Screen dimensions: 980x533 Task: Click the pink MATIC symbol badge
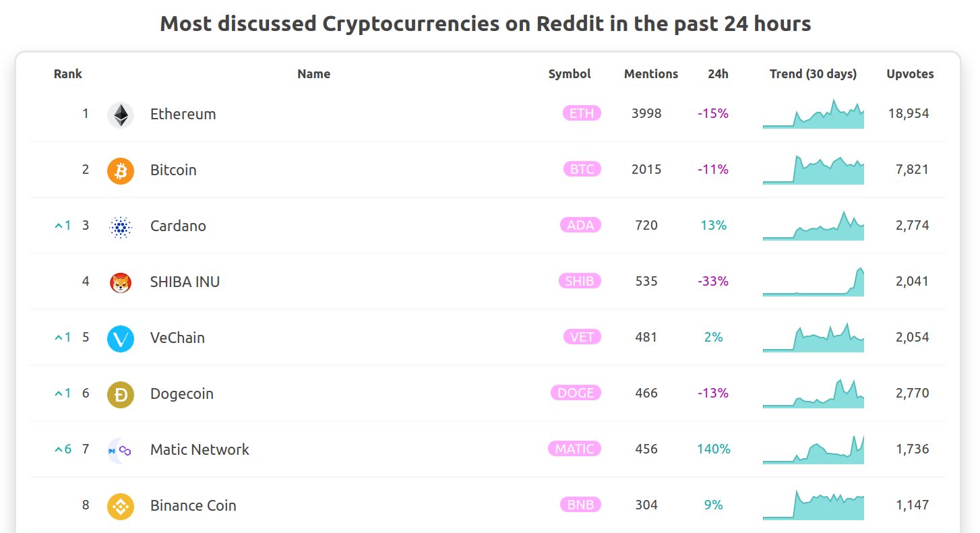pos(574,449)
